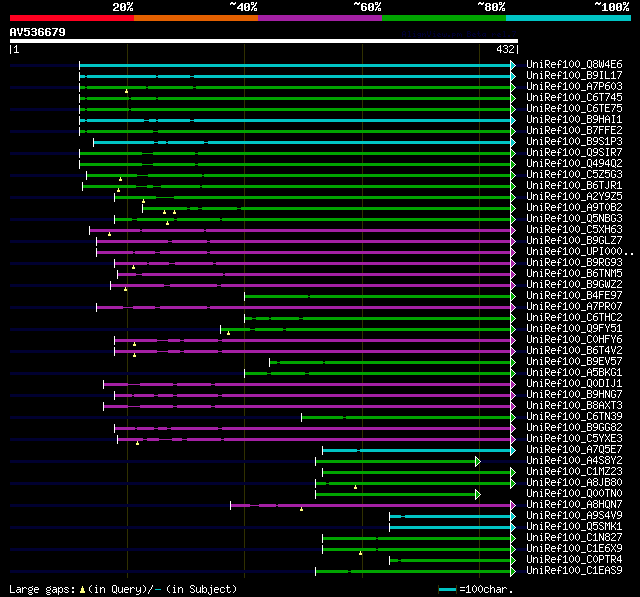Screen dimensions: 640x597
Task: Select the UniRef100_Q9SIR7 entry
Action: pyautogui.click(x=574, y=153)
